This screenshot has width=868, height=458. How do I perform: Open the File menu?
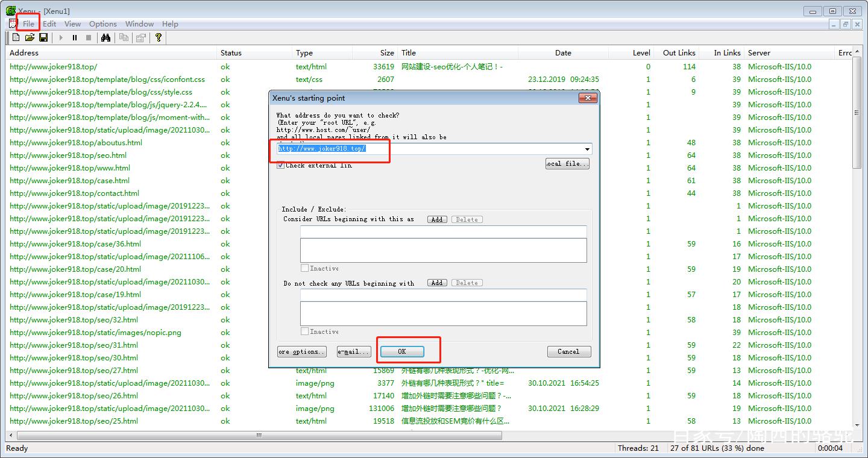(x=28, y=24)
